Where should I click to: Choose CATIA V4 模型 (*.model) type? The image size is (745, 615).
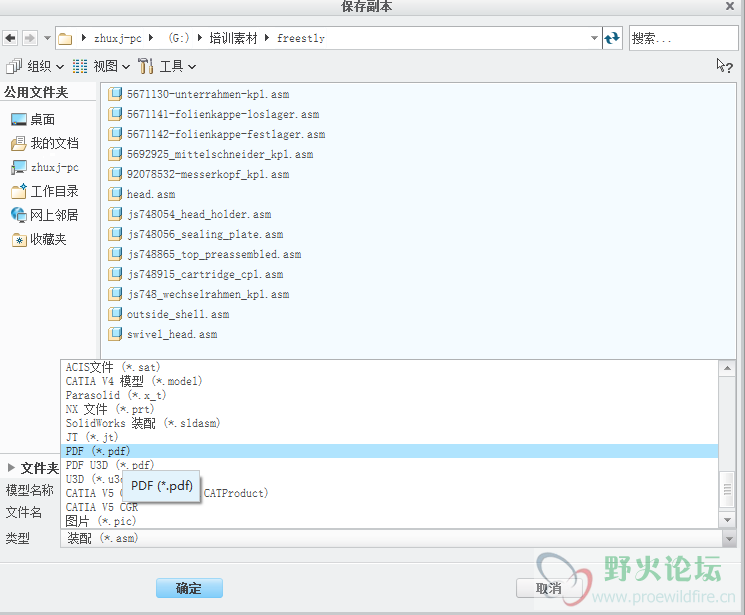[x=389, y=381]
